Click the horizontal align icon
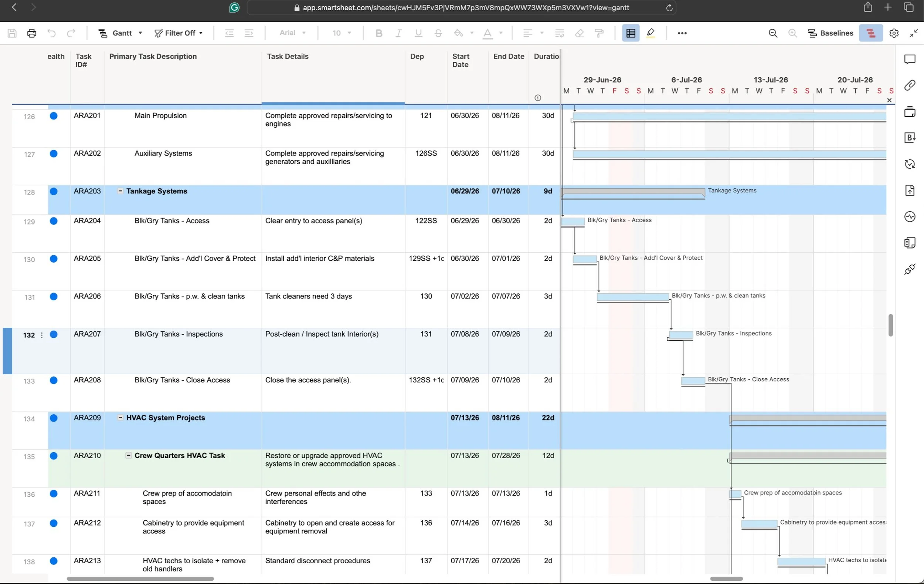The image size is (924, 584). pyautogui.click(x=528, y=33)
